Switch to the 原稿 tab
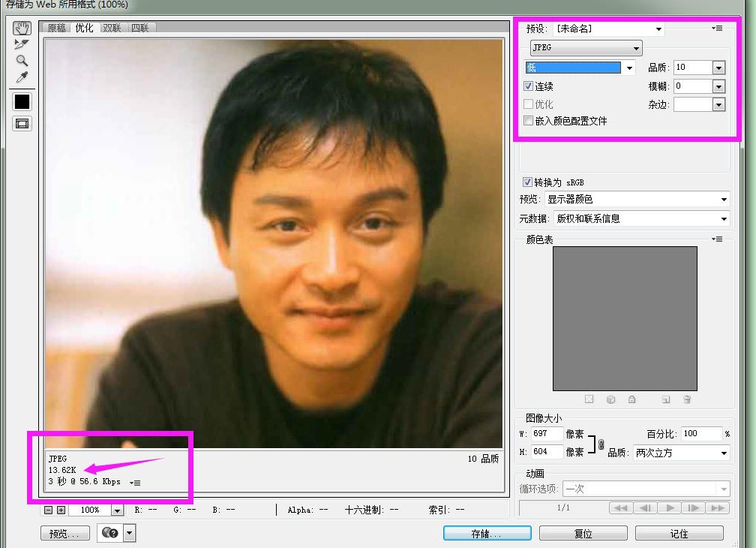The width and height of the screenshot is (756, 548). point(56,28)
